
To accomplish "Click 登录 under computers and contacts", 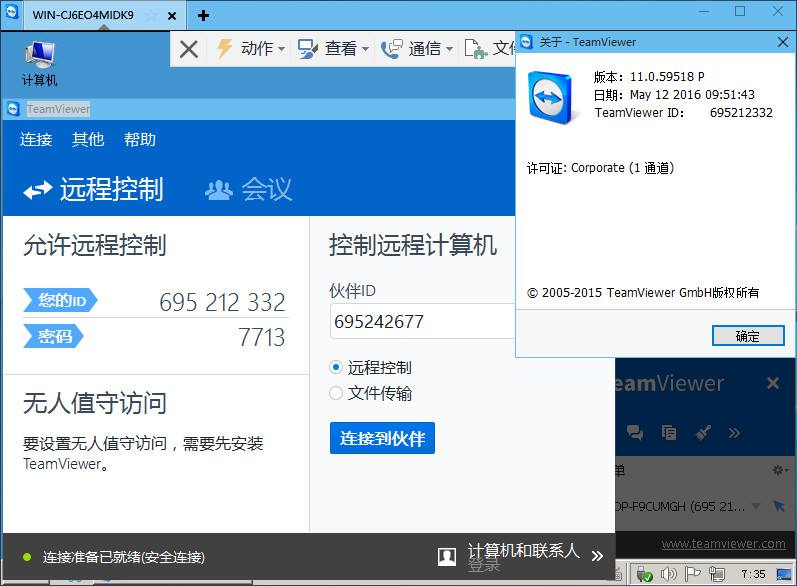I will click(484, 565).
